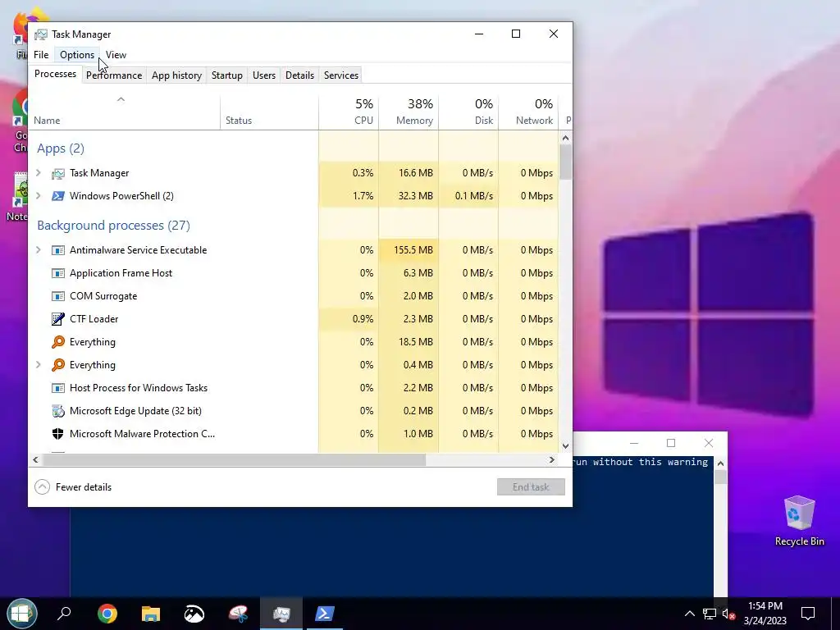
Task: Sort by the Disk column header
Action: coord(468,112)
